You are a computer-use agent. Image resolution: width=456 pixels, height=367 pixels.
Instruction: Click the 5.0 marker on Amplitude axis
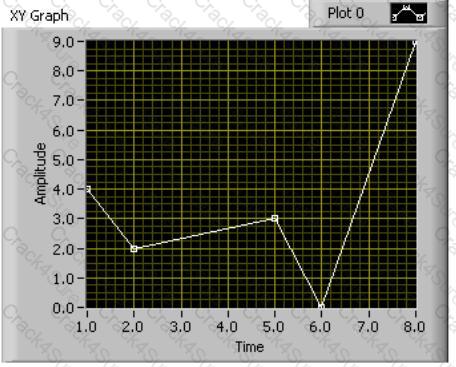pyautogui.click(x=63, y=160)
